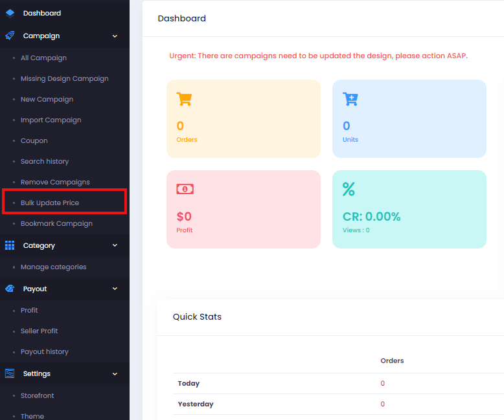Collapse the Settings section chevron
The image size is (504, 420).
tap(115, 374)
